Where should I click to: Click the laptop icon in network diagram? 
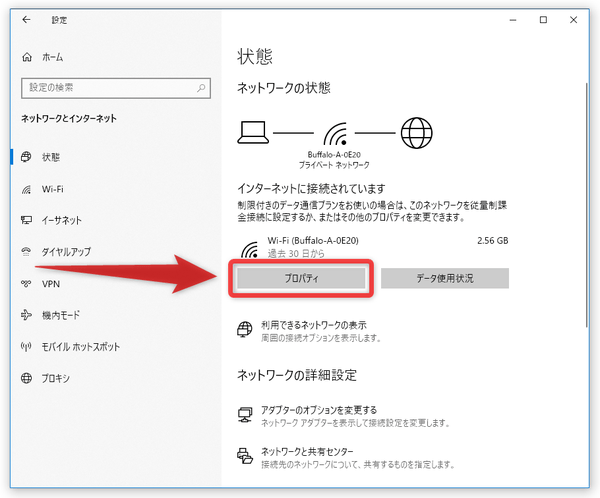(x=253, y=132)
